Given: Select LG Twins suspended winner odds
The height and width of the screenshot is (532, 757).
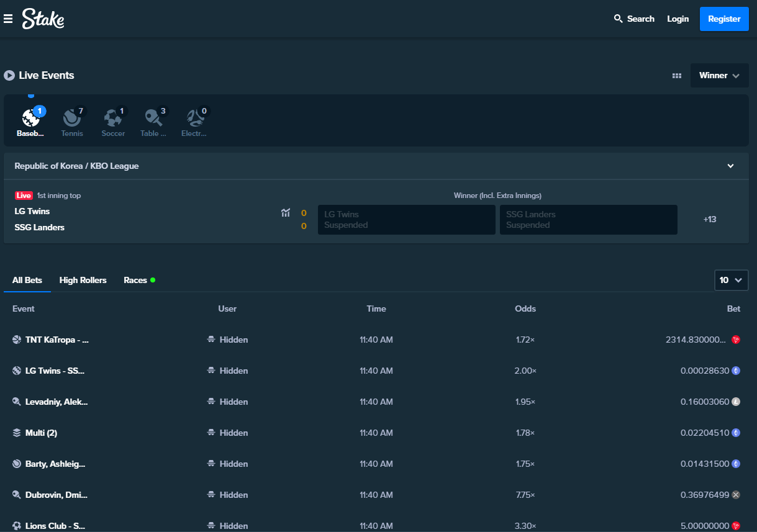Looking at the screenshot, I should (406, 220).
